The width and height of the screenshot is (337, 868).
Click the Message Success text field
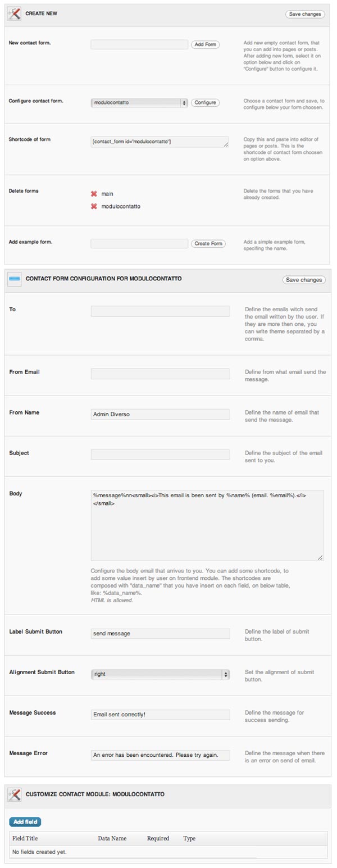click(160, 715)
